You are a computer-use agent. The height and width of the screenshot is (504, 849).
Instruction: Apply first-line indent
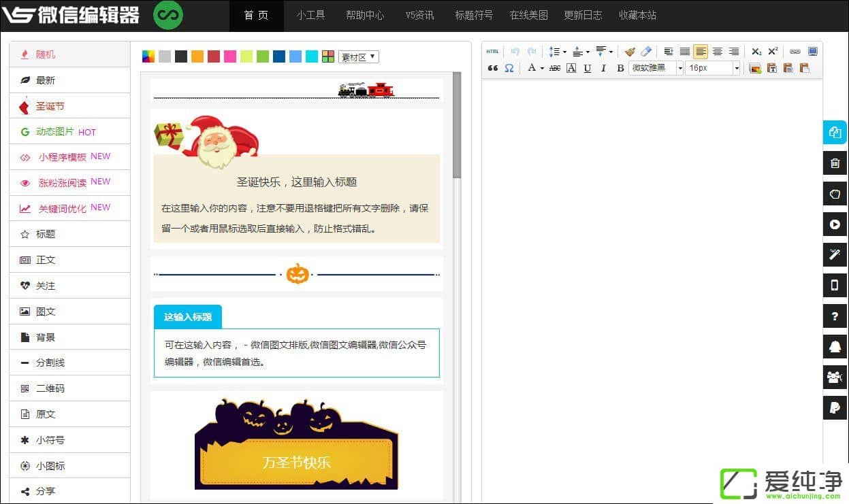(669, 52)
